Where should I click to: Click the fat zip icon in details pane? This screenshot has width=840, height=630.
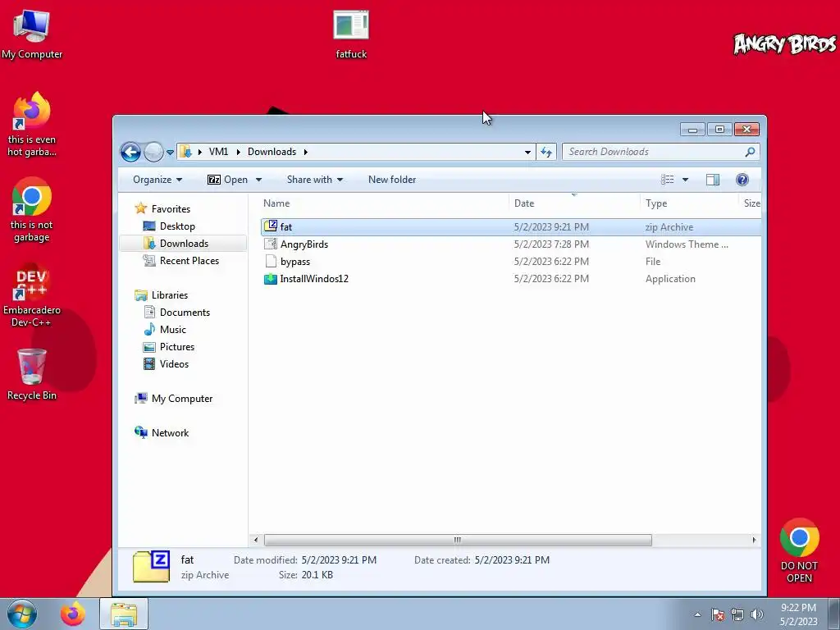click(x=152, y=566)
